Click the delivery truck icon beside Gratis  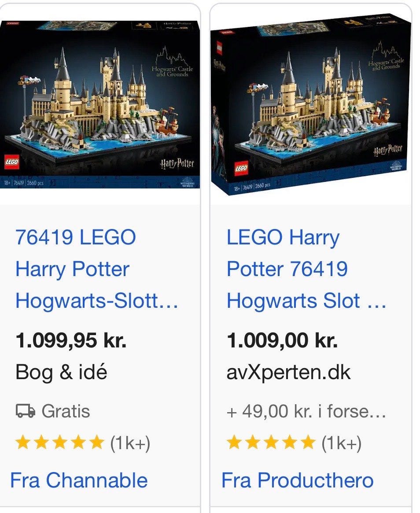[26, 411]
